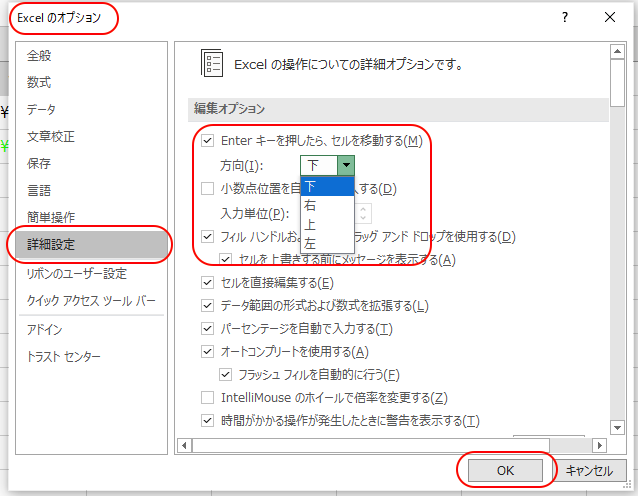Click the horizontal scrollbar thumb
This screenshot has height=496, width=638.
tap(371, 445)
